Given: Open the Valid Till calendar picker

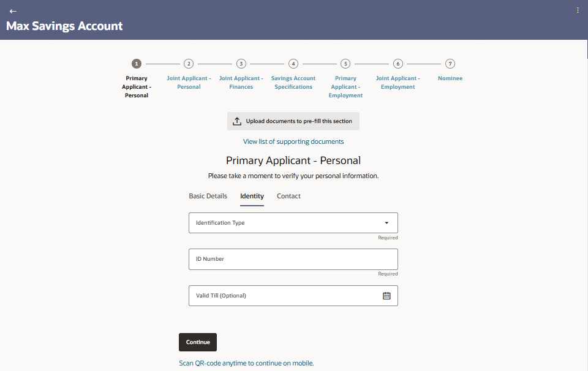Looking at the screenshot, I should click(x=386, y=296).
